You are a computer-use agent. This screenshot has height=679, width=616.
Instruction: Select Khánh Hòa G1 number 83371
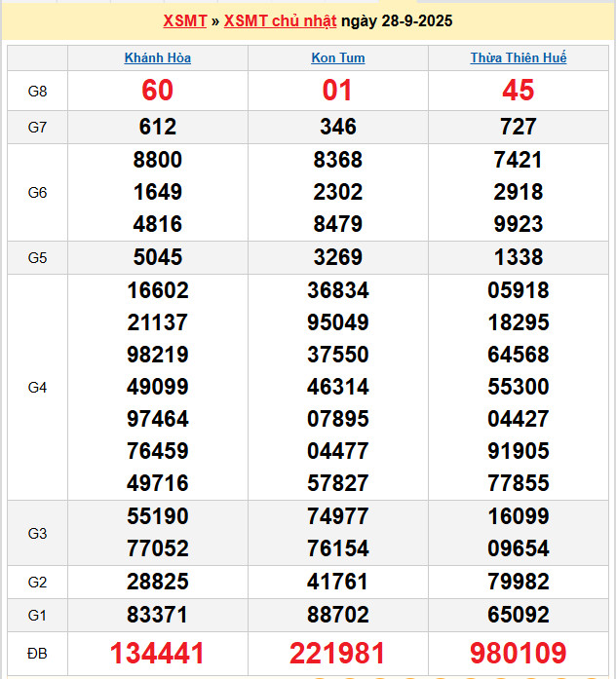point(158,615)
